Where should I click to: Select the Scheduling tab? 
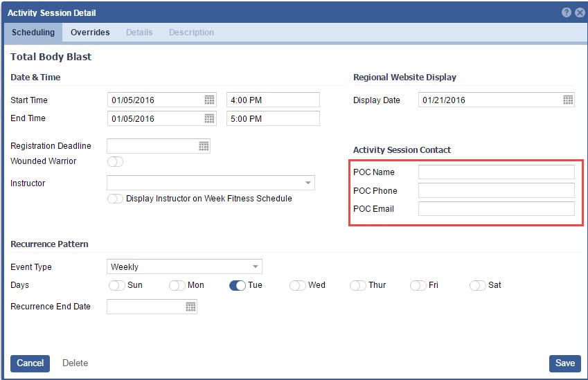pyautogui.click(x=33, y=33)
